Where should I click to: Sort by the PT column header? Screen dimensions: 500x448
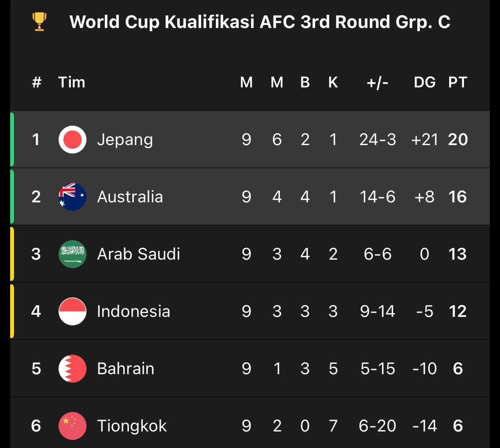[458, 82]
